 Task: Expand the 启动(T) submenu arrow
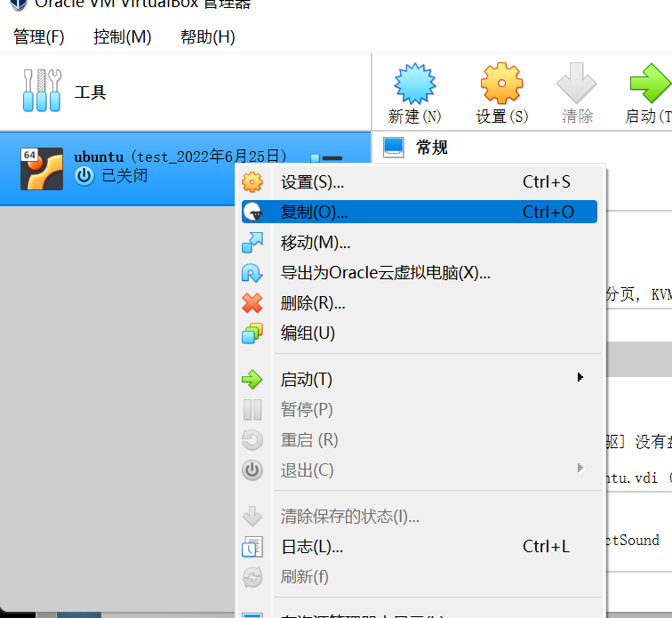pyautogui.click(x=580, y=377)
